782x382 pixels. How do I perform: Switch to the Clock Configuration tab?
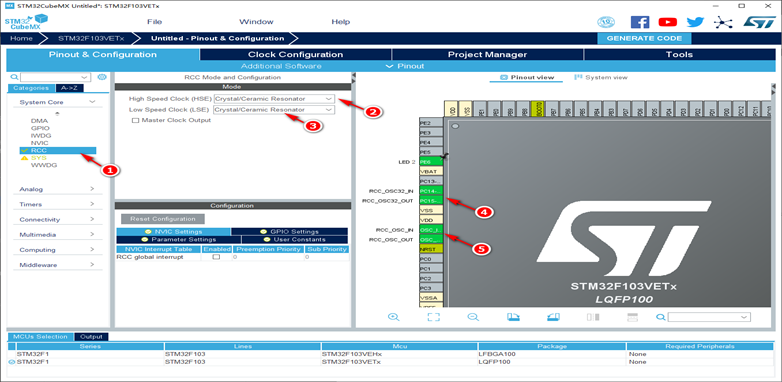coord(295,54)
